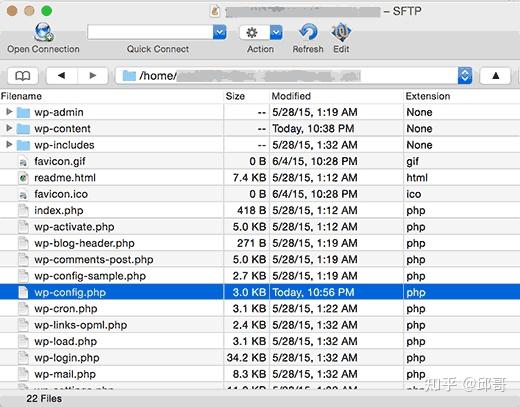
Task: Open the bookmarks book icon
Action: coord(23,76)
